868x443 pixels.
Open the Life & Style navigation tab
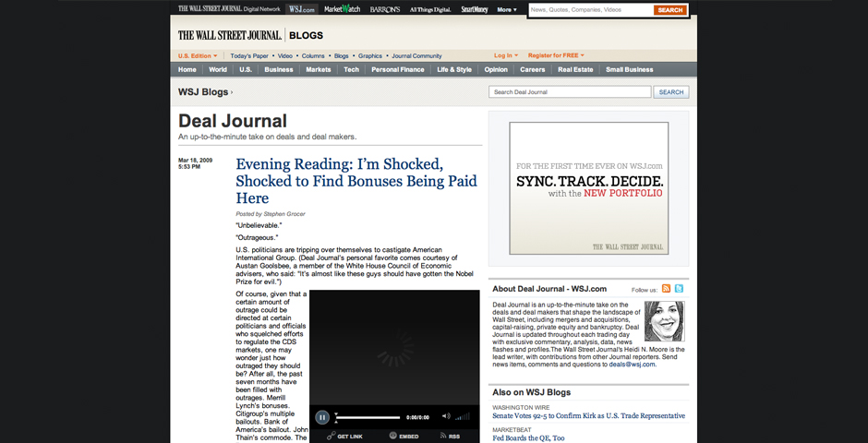pos(454,70)
